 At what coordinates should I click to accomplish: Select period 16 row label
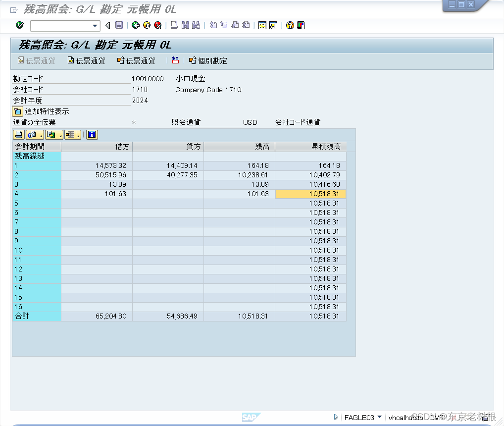tap(37, 307)
